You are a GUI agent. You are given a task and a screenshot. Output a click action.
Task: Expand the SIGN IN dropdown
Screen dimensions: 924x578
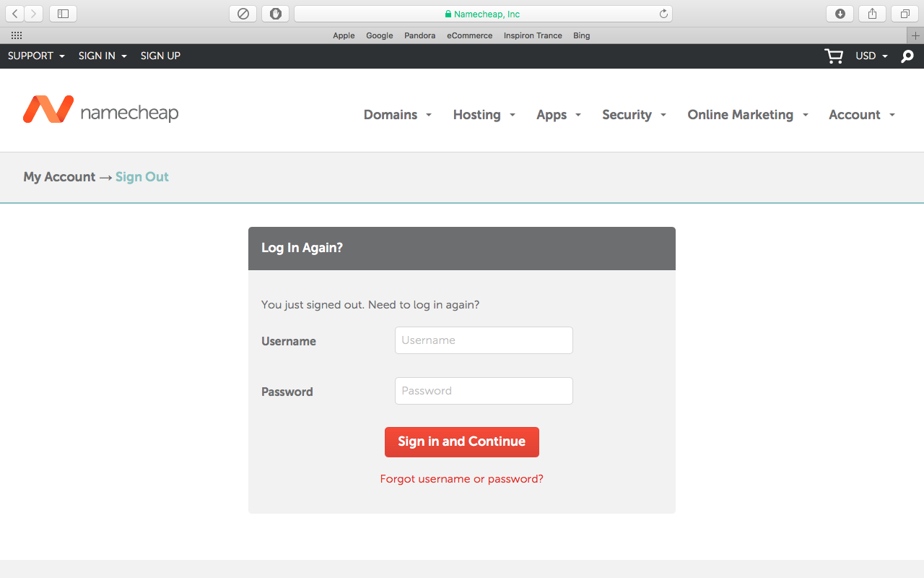tap(103, 56)
